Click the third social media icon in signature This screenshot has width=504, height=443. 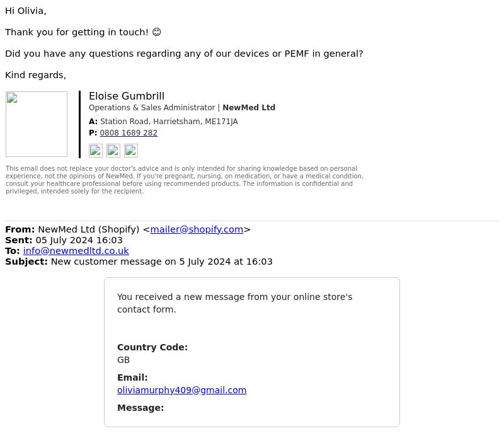click(131, 151)
